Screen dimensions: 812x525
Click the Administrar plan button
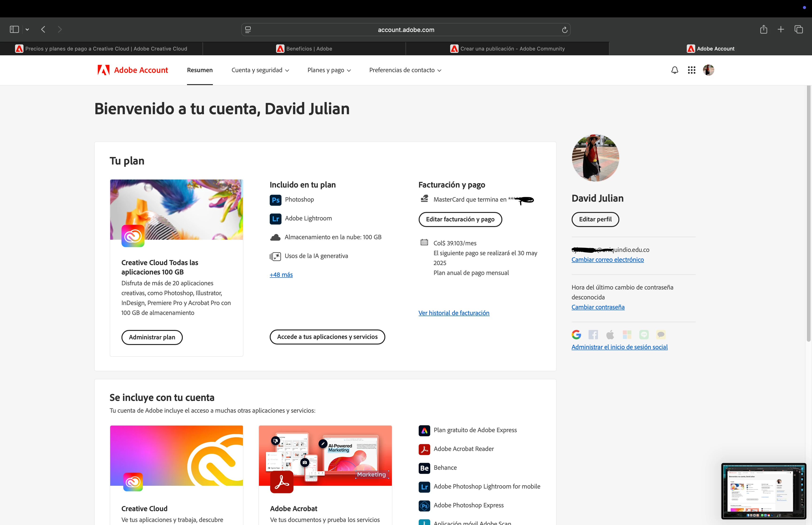coord(152,337)
